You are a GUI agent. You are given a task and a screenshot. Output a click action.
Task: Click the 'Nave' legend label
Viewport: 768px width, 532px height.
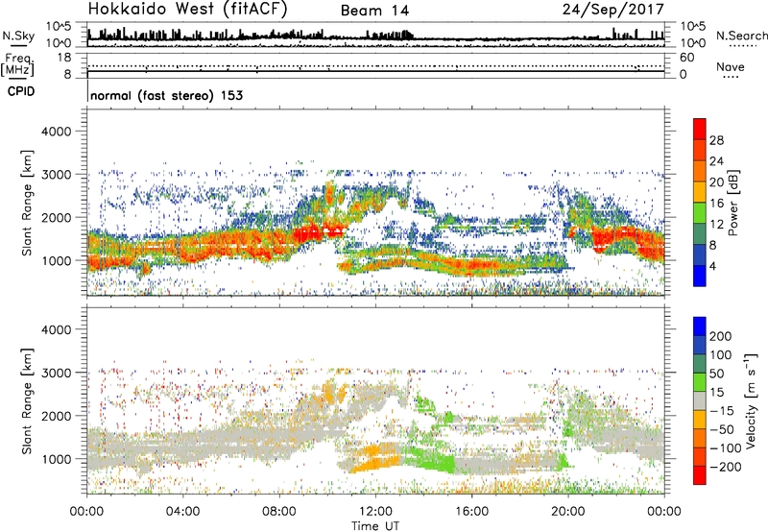tap(731, 67)
